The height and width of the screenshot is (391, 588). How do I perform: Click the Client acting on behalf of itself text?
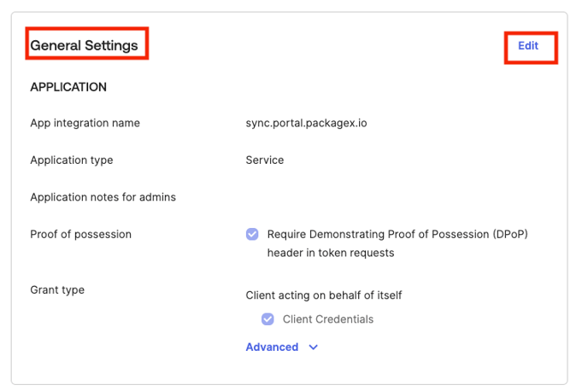click(324, 295)
